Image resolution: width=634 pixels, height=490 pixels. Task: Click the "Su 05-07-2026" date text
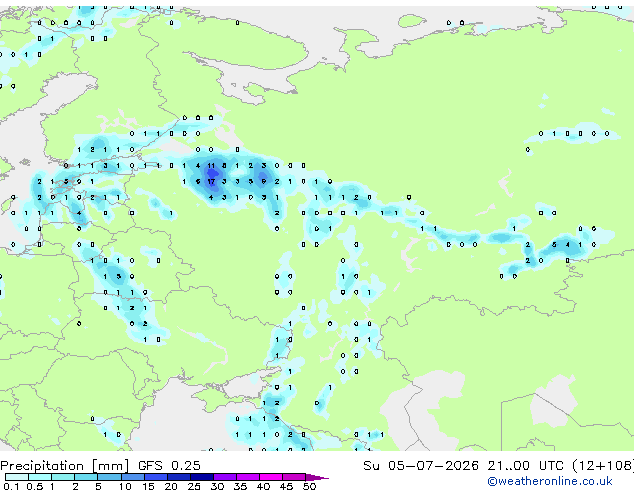tap(421, 466)
